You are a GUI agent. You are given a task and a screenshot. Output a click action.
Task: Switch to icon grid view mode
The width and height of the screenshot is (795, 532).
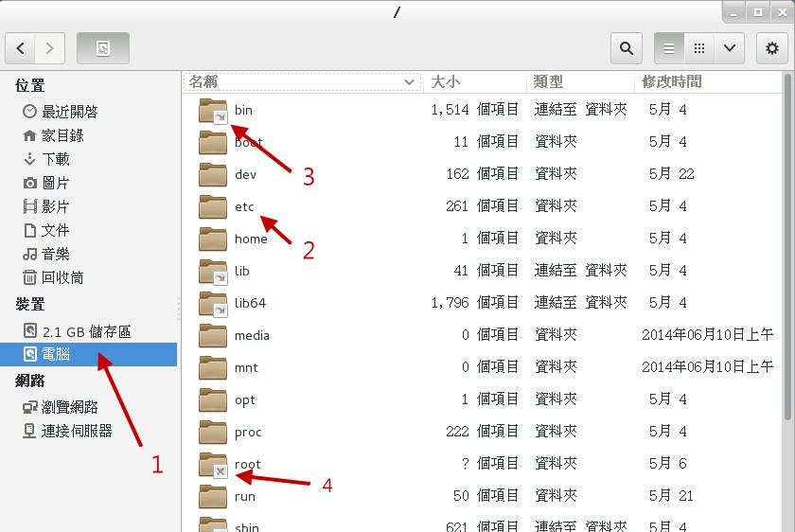pyautogui.click(x=698, y=48)
